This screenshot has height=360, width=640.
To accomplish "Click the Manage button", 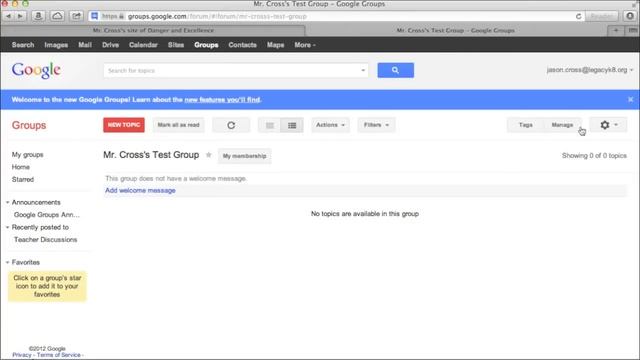I will 562,125.
